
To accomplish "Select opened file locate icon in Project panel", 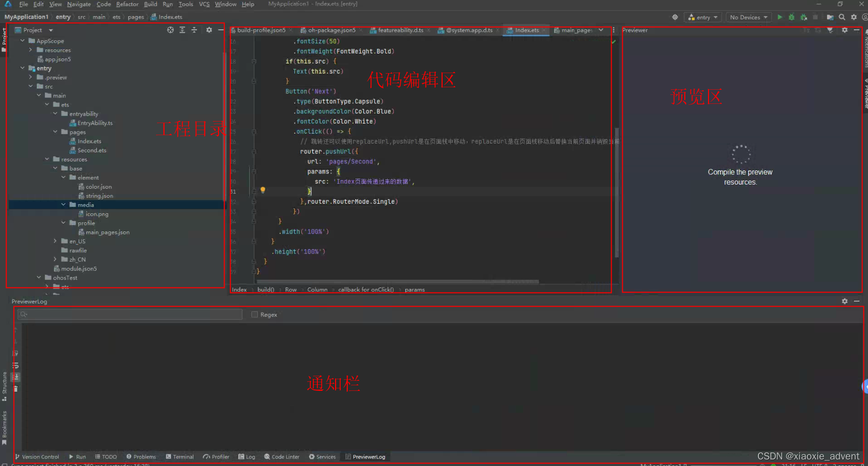I will point(171,30).
